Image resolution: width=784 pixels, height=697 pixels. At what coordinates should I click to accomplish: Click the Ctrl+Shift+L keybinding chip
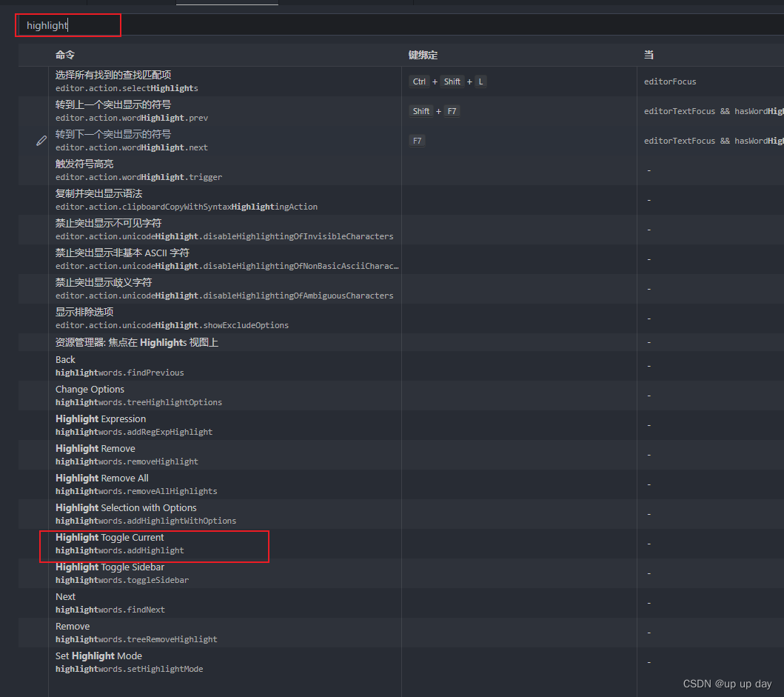tap(449, 81)
